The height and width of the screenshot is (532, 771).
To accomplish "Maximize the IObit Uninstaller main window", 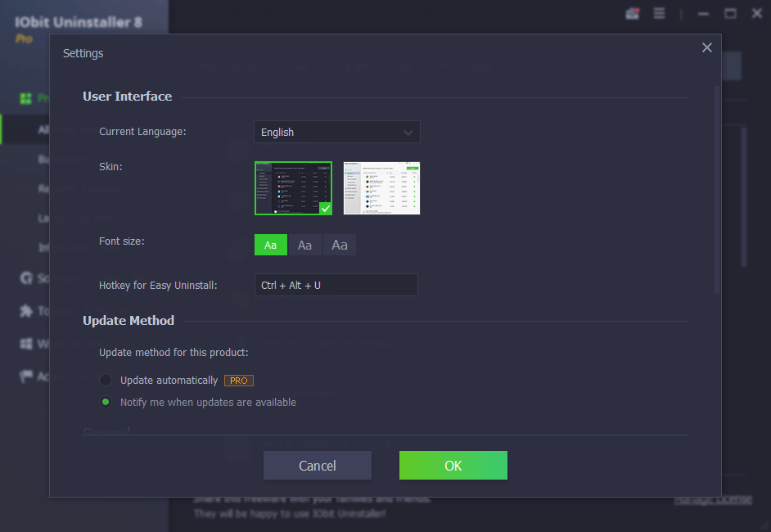I will [x=731, y=14].
